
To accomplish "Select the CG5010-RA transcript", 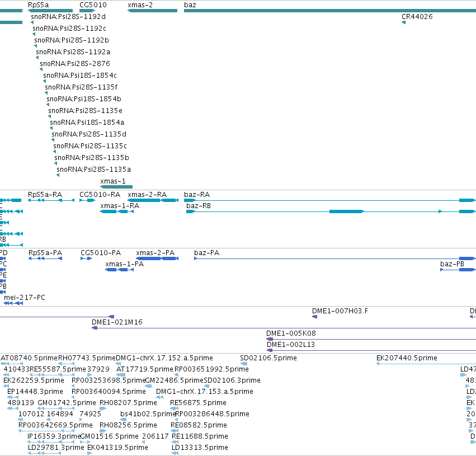I will pyautogui.click(x=87, y=200).
